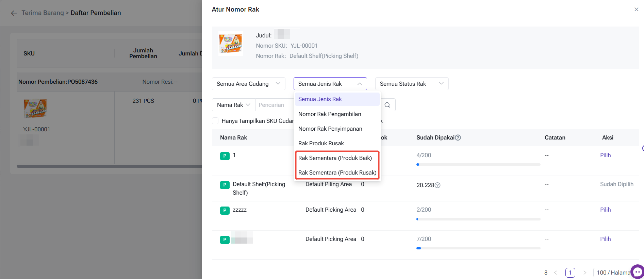Open the chat support bubble icon
Screen dimensions: 644x279
[x=638, y=272]
